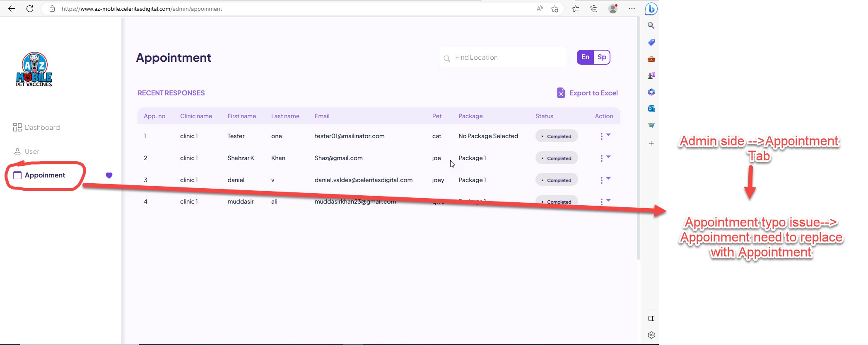The height and width of the screenshot is (345, 868).
Task: Click the Completed status badge for tester01
Action: (x=557, y=136)
